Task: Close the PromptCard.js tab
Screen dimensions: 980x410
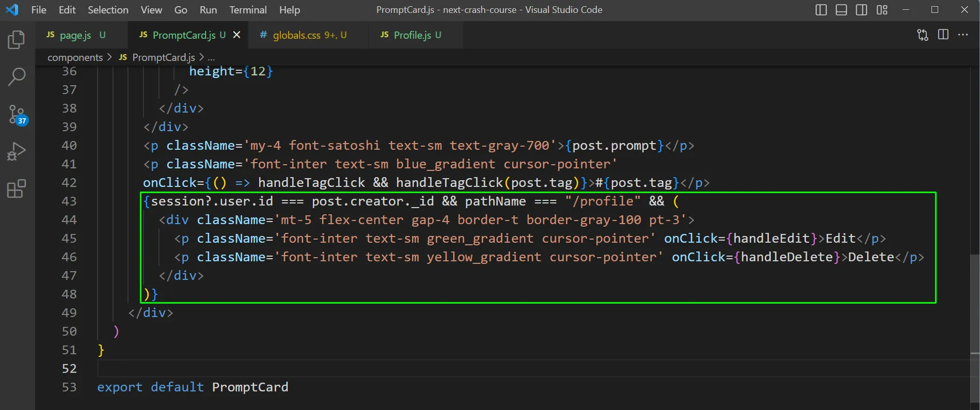Action: click(x=236, y=35)
